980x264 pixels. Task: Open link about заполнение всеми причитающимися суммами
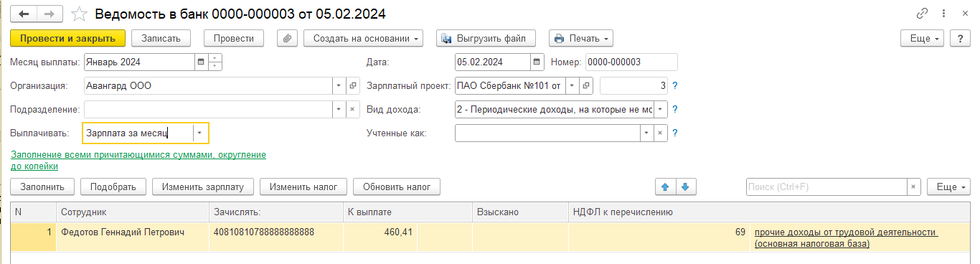138,160
